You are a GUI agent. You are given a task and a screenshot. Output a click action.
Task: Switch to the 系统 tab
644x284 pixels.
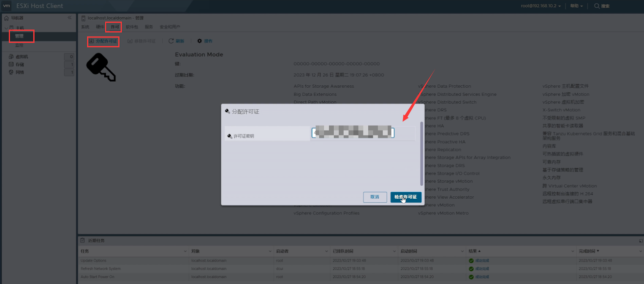[x=85, y=27]
